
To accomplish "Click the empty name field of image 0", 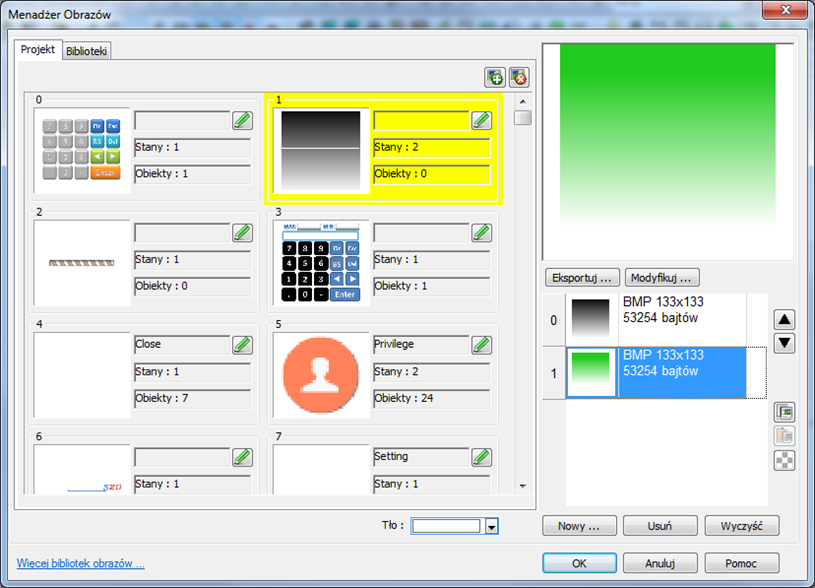I will pyautogui.click(x=182, y=120).
